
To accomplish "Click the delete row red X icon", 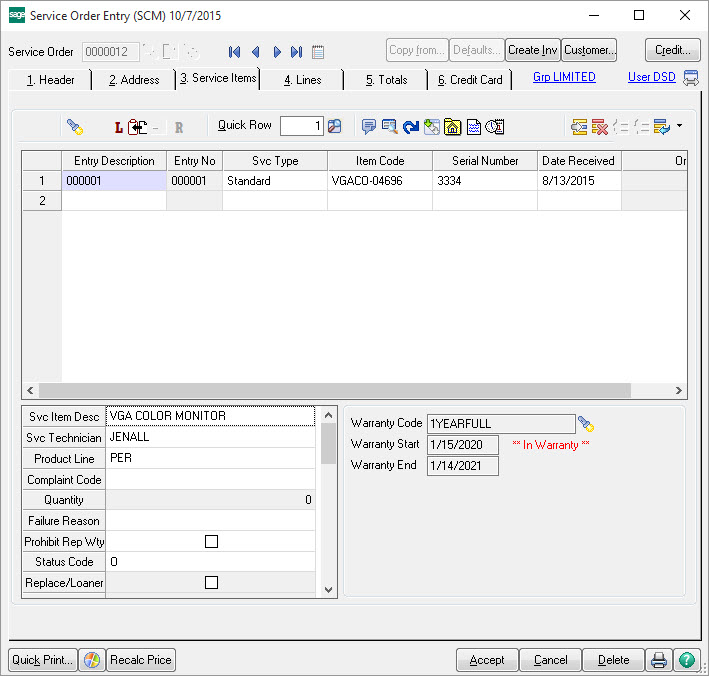I will tap(600, 127).
